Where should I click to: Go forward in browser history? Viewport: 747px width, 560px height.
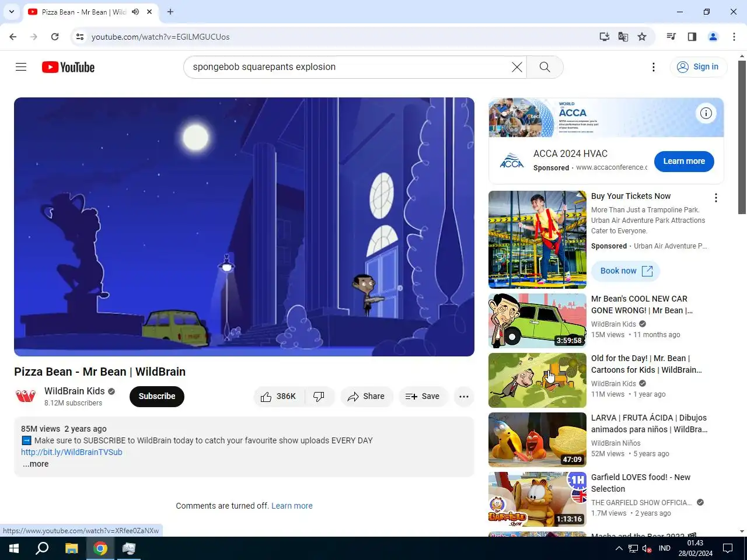[34, 37]
